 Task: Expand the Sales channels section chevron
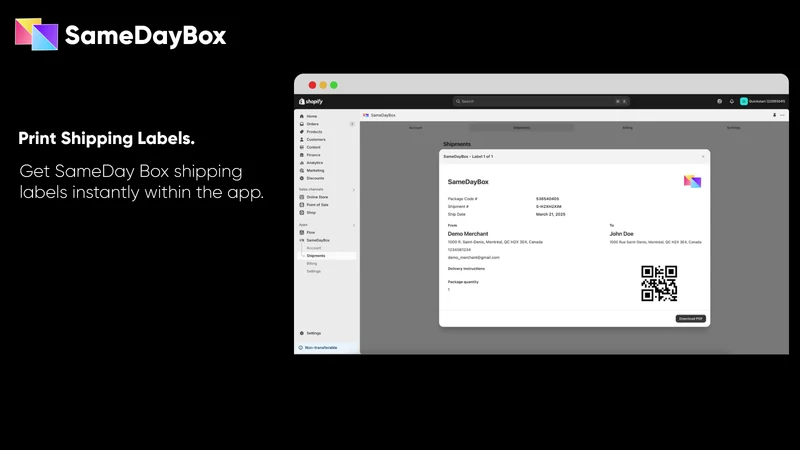tap(354, 190)
